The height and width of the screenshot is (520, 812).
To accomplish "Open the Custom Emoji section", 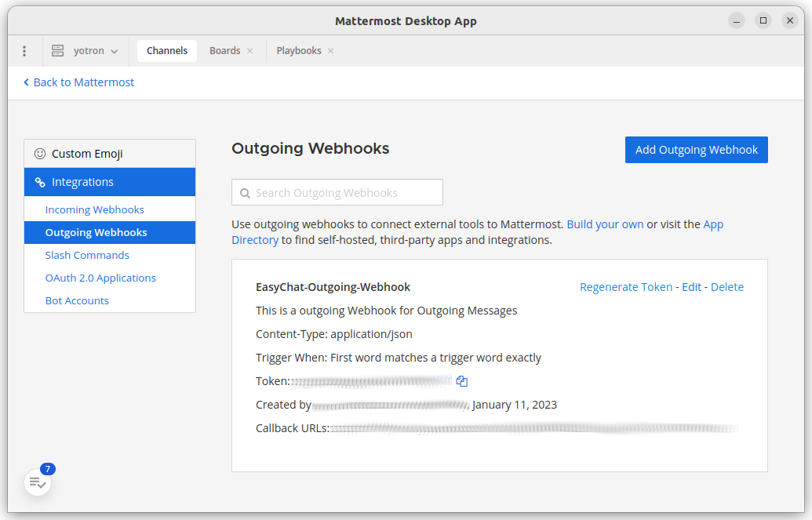I will tap(110, 154).
